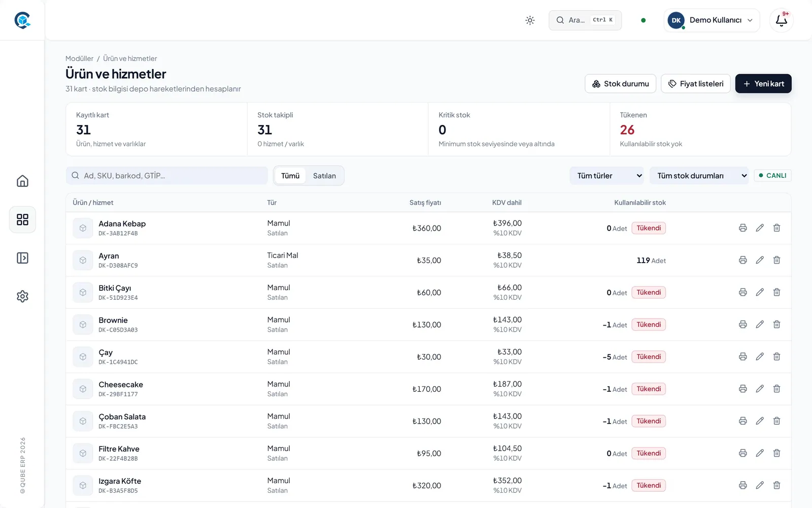Click the Adana Kebap product thumbnail

point(83,228)
